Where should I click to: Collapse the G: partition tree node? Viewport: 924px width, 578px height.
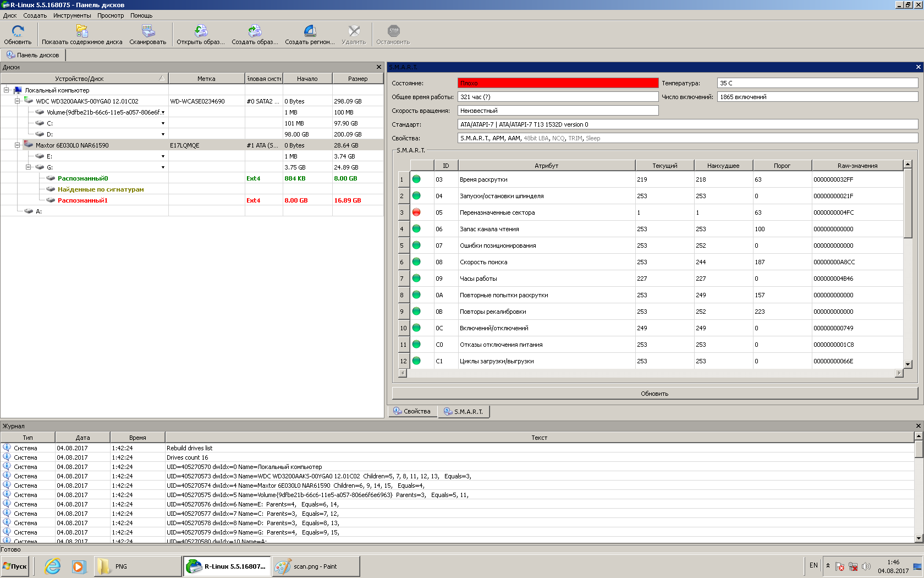(x=28, y=167)
